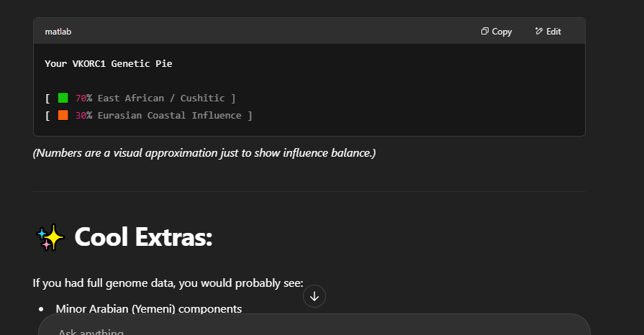Click the matlab language label
The height and width of the screenshot is (335, 644).
58,32
